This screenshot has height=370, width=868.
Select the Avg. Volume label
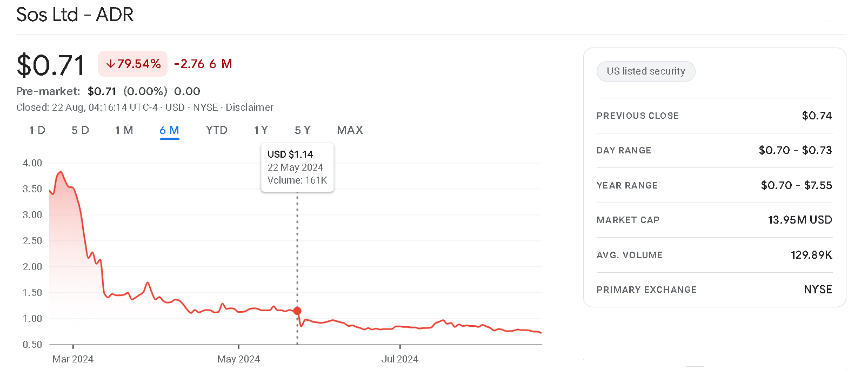click(630, 255)
